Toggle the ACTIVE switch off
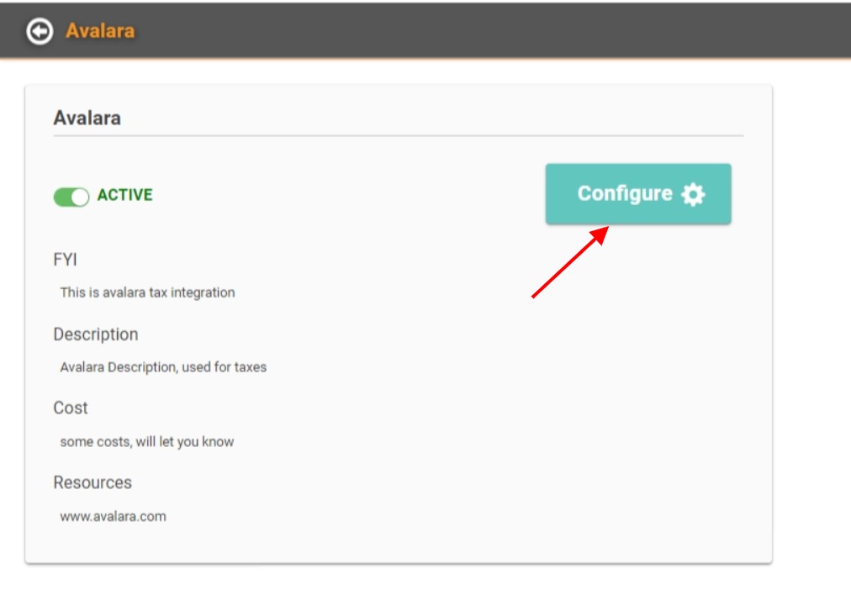Viewport: 851px width, 616px height. (x=71, y=197)
